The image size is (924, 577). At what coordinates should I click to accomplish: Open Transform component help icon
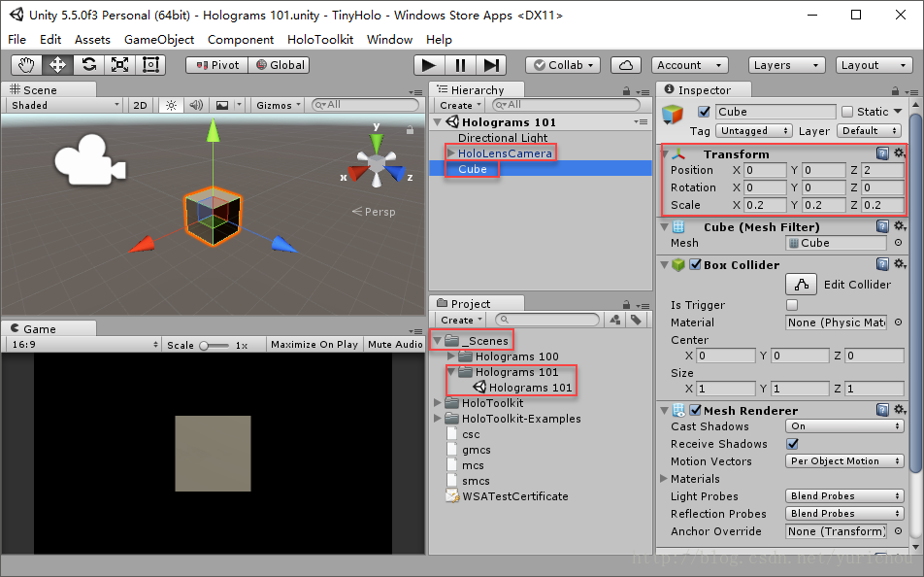(882, 153)
